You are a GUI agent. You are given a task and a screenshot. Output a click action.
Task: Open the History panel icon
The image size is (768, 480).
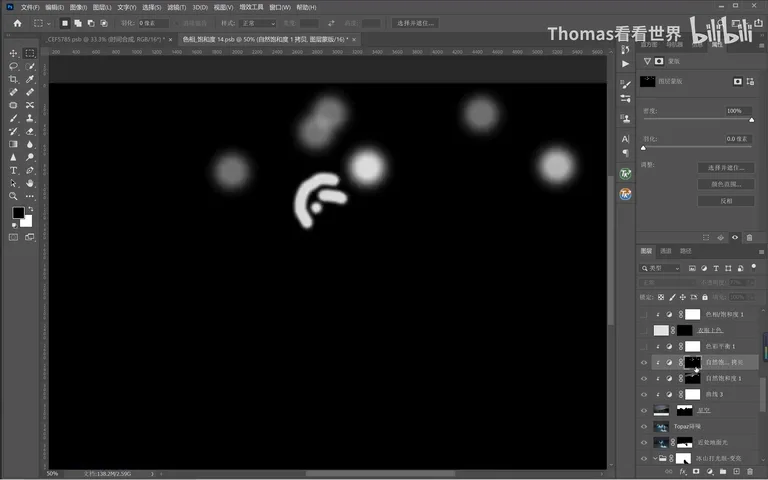[x=625, y=49]
